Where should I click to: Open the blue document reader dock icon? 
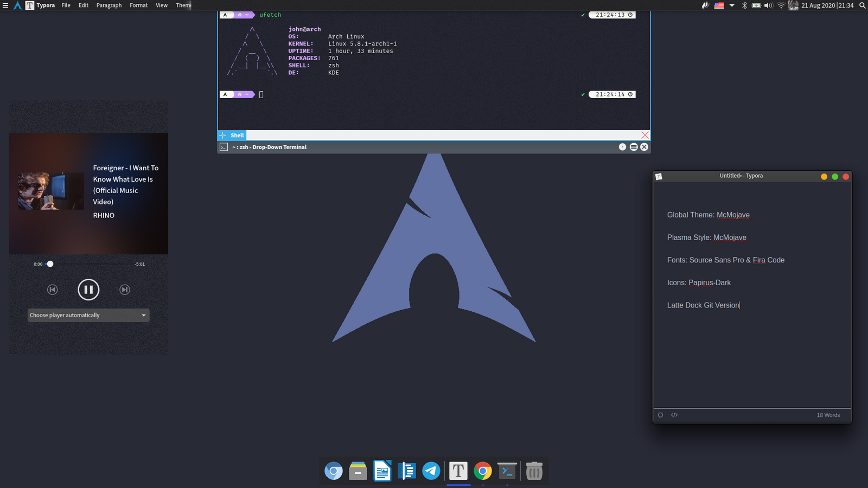[x=407, y=471]
